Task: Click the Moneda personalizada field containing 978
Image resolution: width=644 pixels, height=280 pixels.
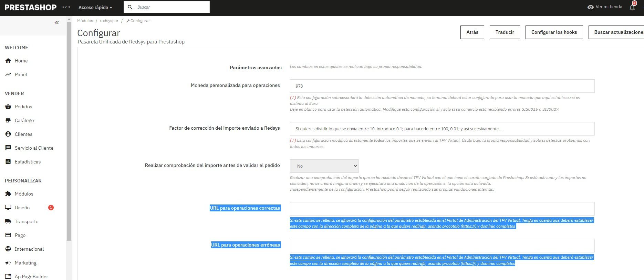Action: pyautogui.click(x=442, y=86)
